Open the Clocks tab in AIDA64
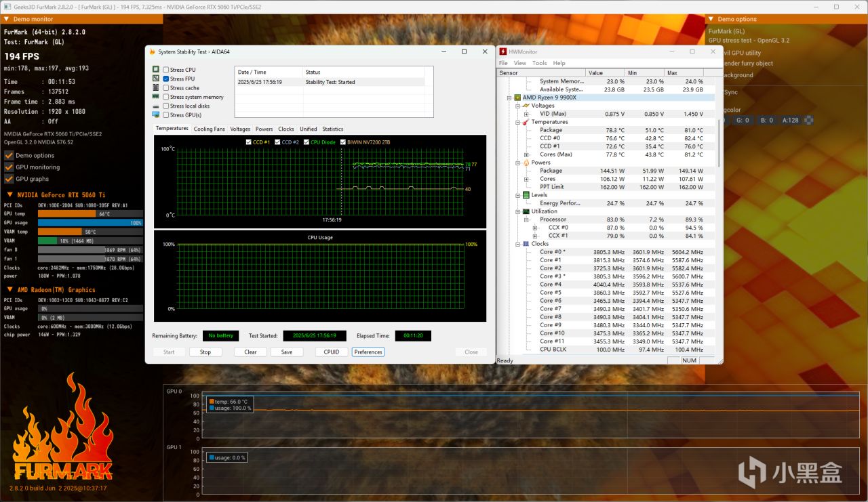This screenshot has width=868, height=502. click(x=286, y=129)
